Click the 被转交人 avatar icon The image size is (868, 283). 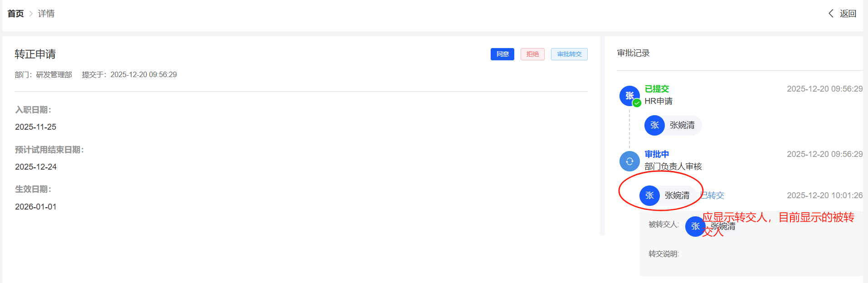tap(695, 226)
